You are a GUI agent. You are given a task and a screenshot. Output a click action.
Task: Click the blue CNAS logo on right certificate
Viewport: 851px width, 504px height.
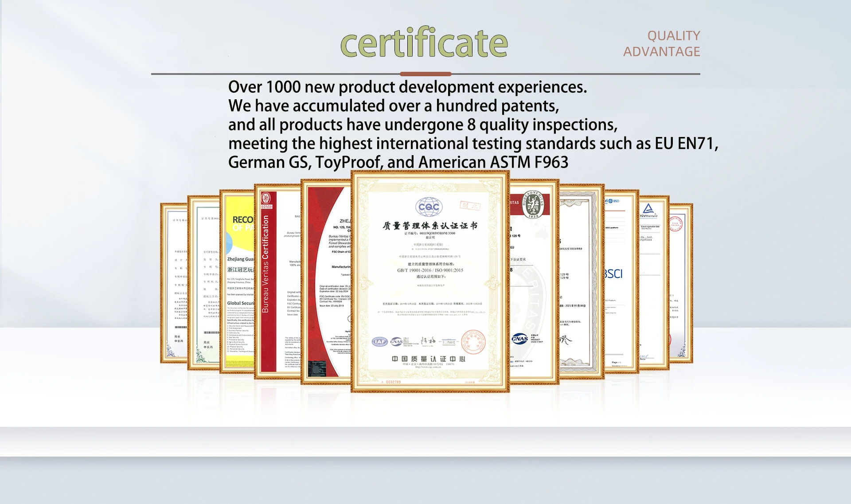[x=519, y=339]
